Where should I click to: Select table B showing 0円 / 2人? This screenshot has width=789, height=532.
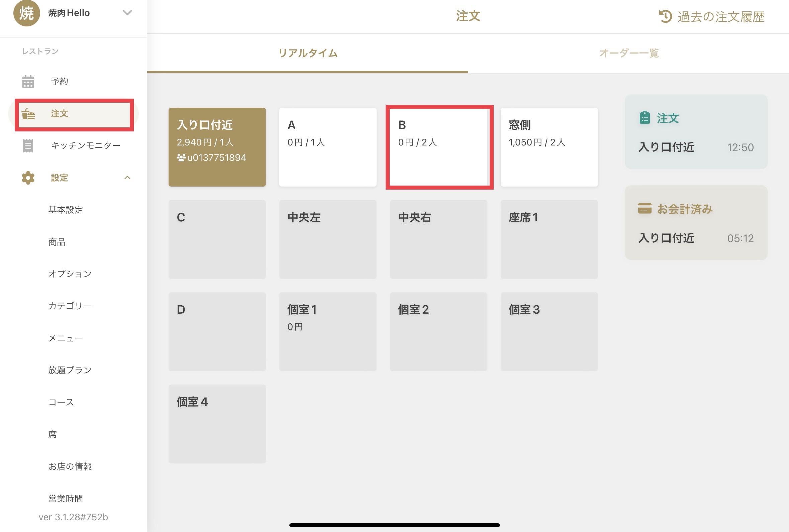tap(439, 146)
